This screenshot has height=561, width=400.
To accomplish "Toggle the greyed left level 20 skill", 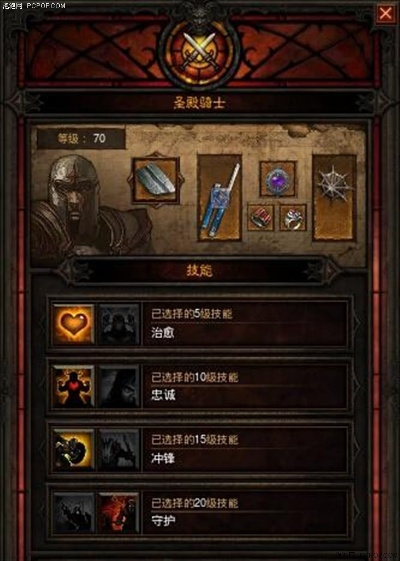I will click(73, 512).
